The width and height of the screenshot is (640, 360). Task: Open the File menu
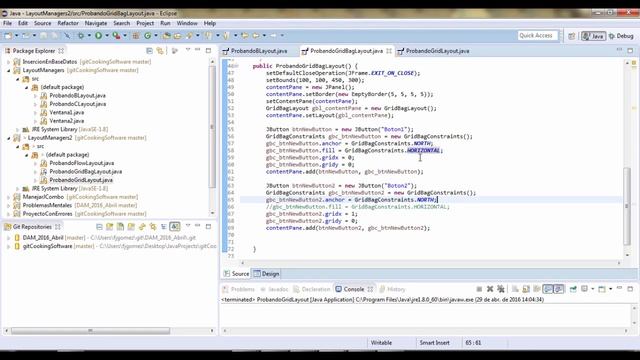(8, 23)
